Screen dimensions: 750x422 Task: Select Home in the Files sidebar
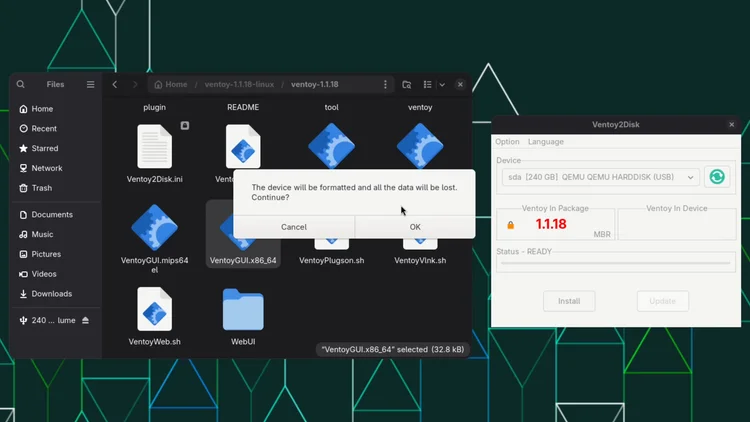[55, 109]
